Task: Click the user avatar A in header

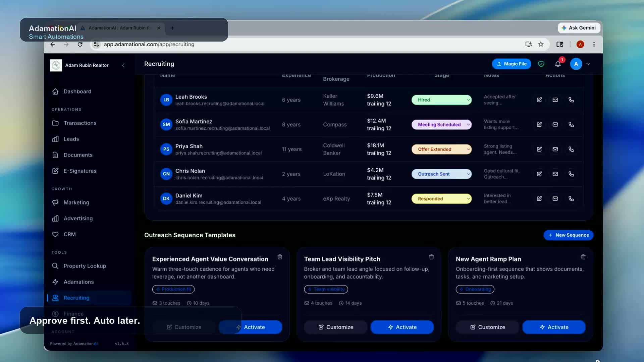Action: pyautogui.click(x=576, y=64)
